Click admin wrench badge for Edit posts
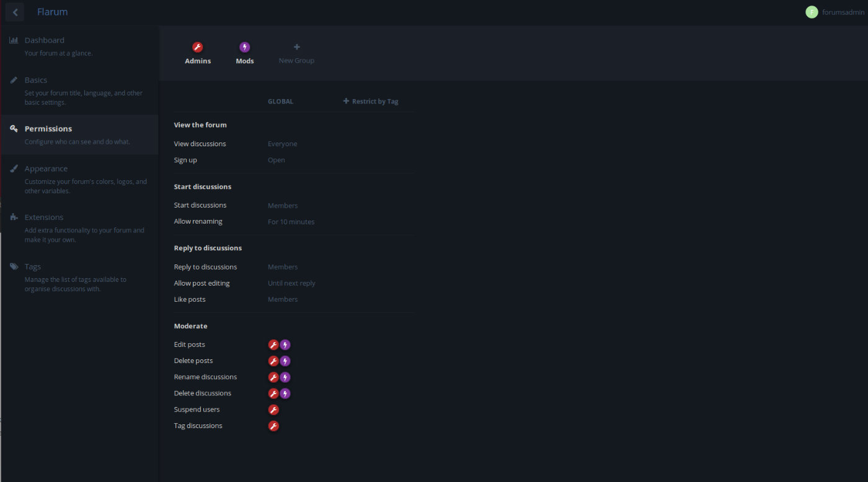 pyautogui.click(x=273, y=345)
